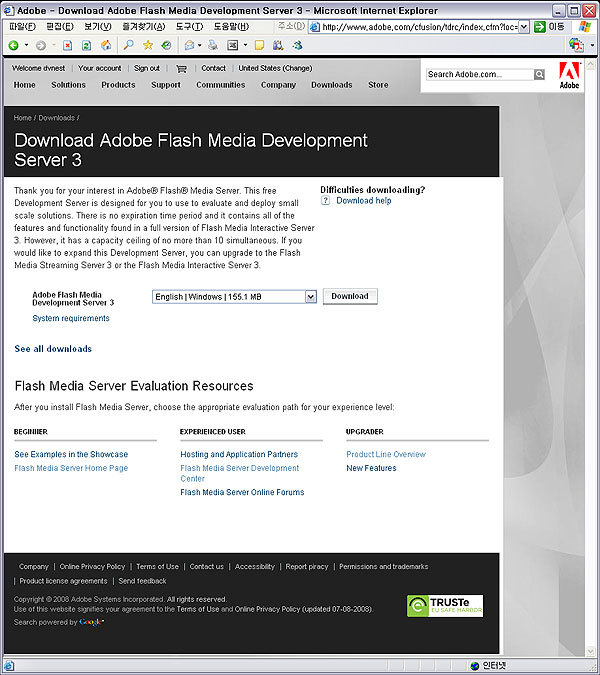
Task: Open Hosting and Application Partners link
Action: (239, 454)
